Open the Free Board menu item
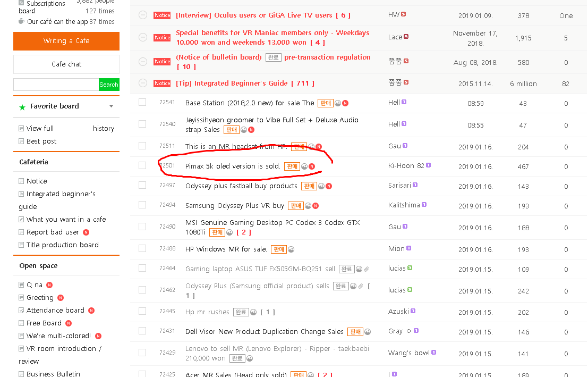Screen dimensions: 588x377 44,323
